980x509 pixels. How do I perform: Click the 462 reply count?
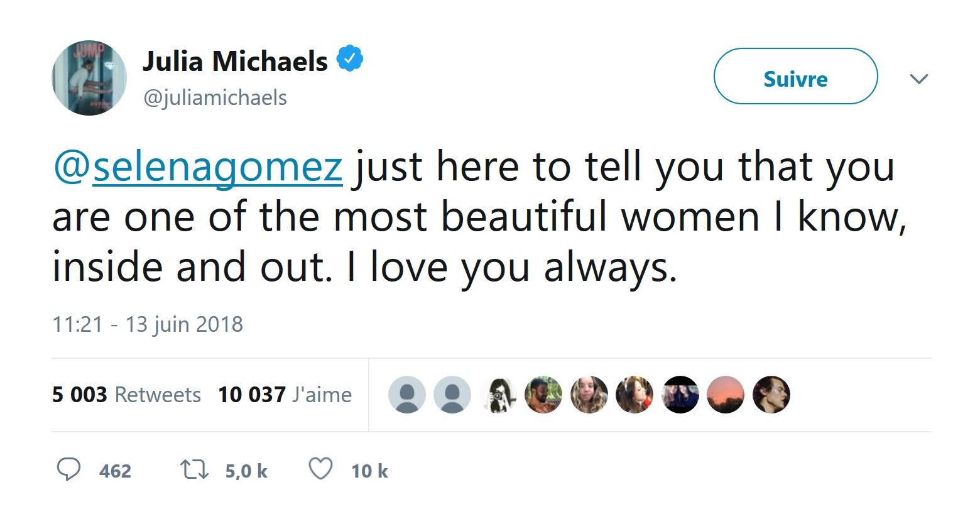coord(115,471)
